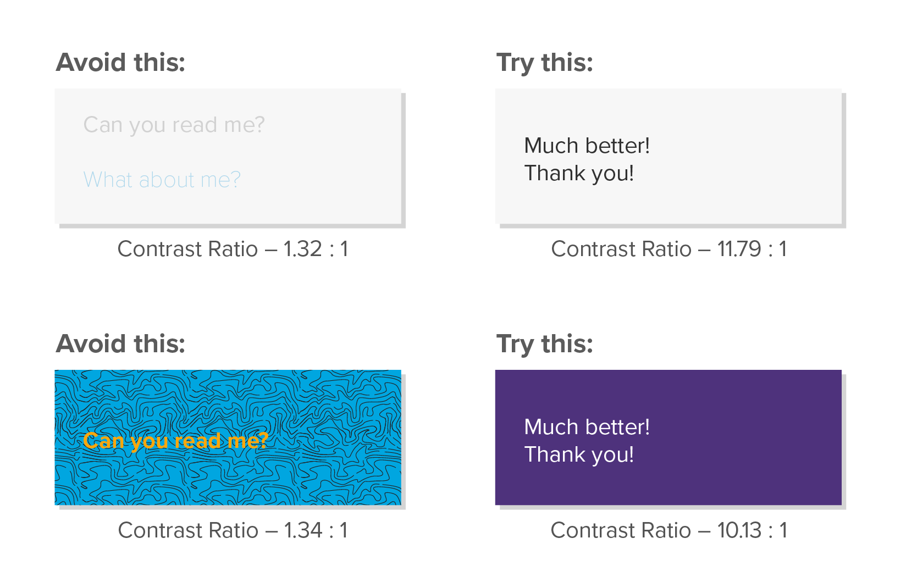This screenshot has width=917, height=588.
Task: Click the 'Contrast Ratio – 11.79 : 1' caption
Action: (669, 249)
